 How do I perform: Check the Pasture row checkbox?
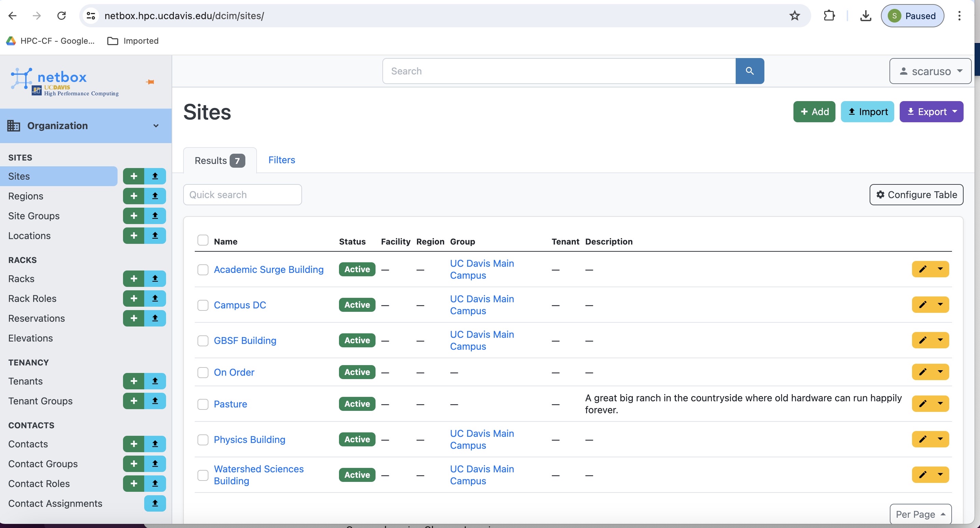click(x=203, y=404)
